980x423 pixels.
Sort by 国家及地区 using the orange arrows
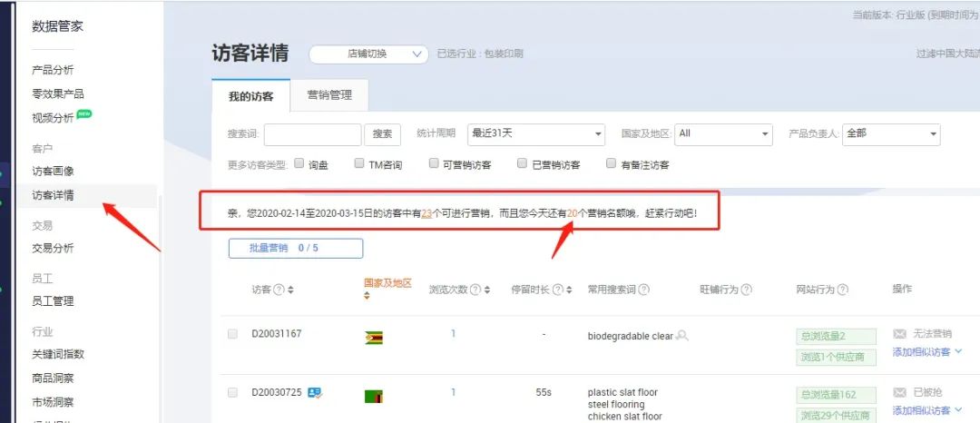367,296
